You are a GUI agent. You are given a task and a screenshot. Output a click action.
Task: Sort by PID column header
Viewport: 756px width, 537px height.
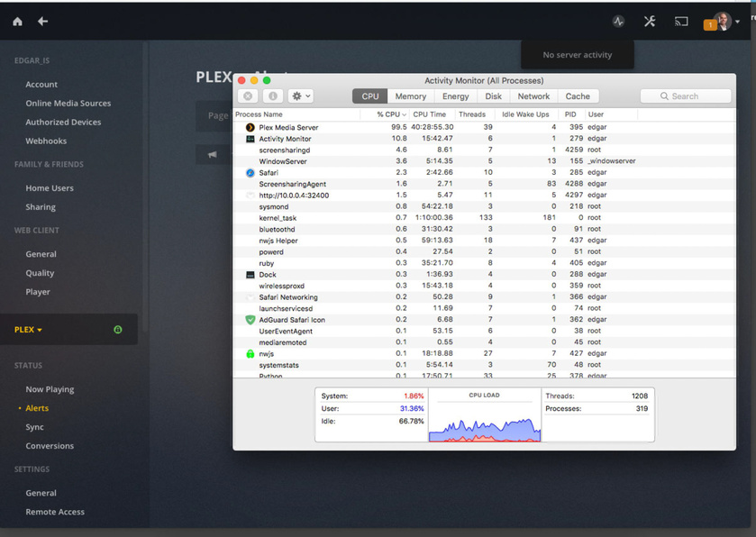(x=570, y=114)
